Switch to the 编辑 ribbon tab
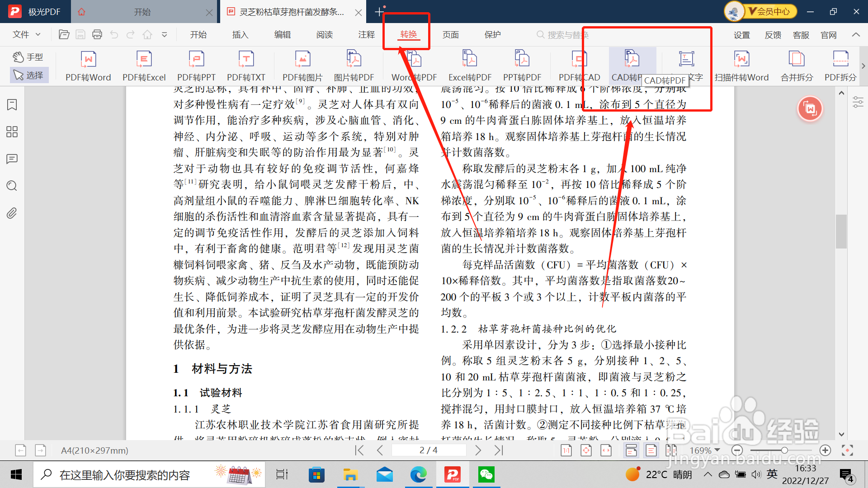868x488 pixels. (282, 35)
